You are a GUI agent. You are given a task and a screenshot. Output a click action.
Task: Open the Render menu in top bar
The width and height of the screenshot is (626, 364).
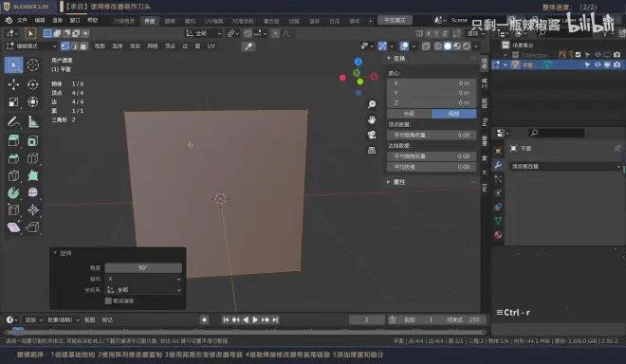58,20
